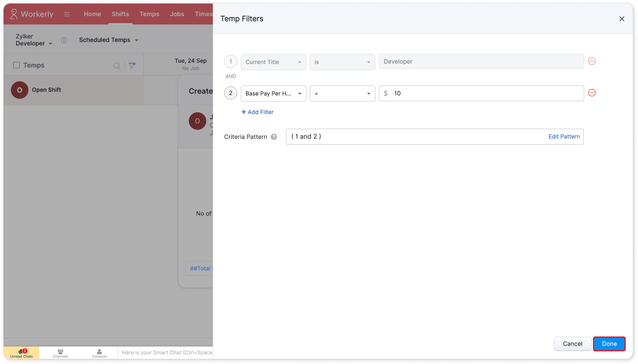
Task: Click the info icon next to Zylker Developer
Action: 64,40
